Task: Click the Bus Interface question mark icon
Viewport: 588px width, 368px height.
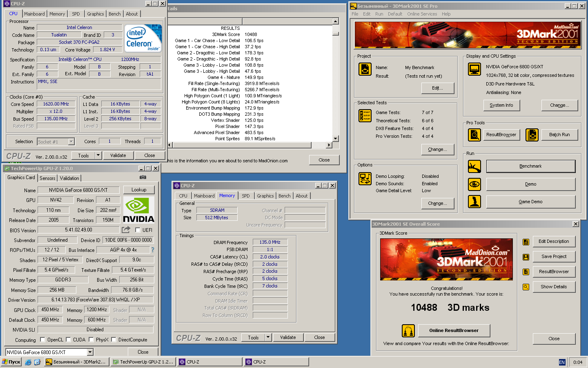Action: tap(153, 249)
